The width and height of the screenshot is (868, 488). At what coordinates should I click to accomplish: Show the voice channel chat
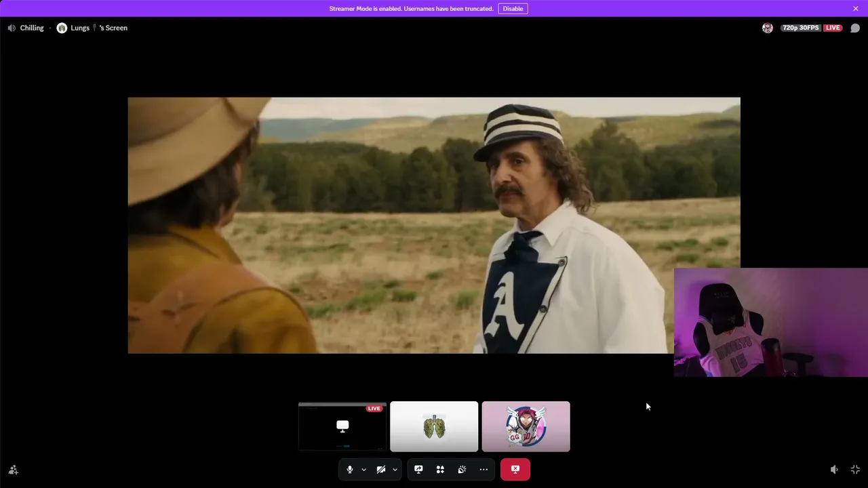pos(855,28)
